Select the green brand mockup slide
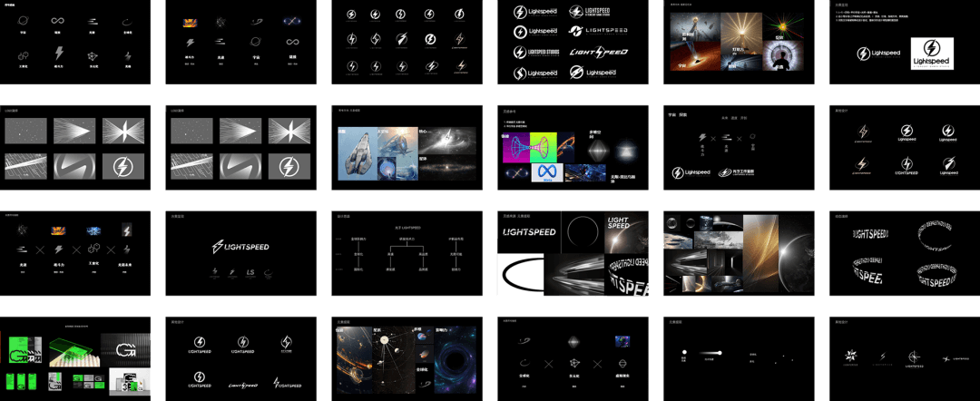This screenshot has width=980, height=401. (75, 358)
